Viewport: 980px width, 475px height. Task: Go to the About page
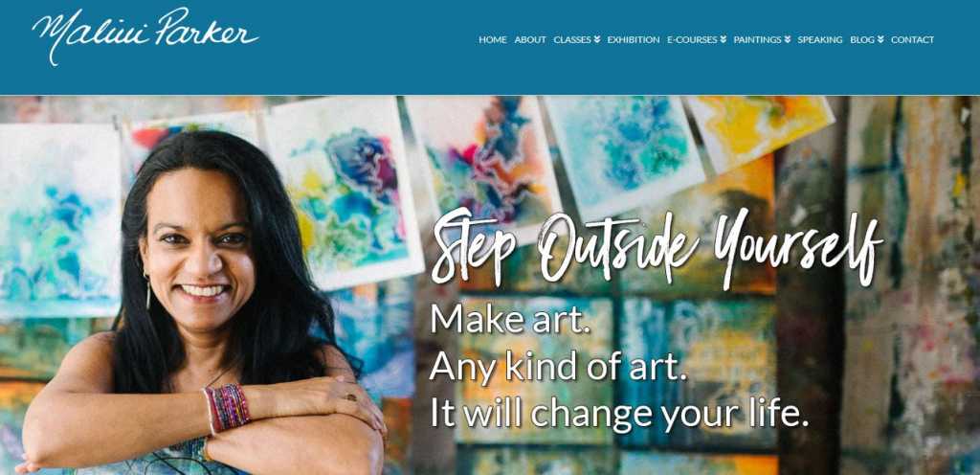pos(530,39)
